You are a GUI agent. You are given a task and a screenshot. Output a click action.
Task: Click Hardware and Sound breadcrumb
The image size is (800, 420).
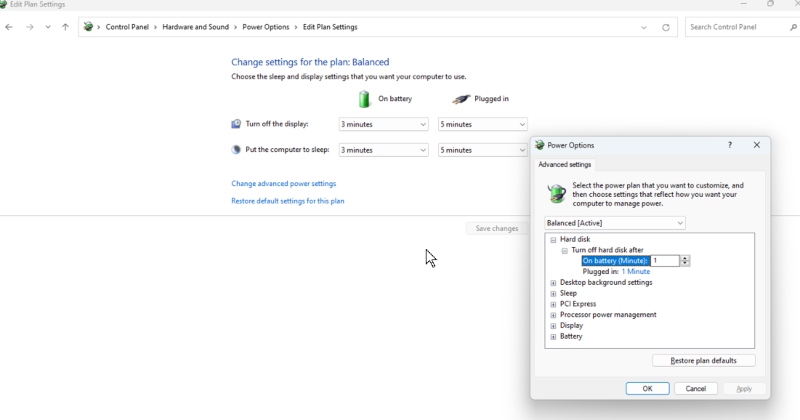tap(196, 27)
